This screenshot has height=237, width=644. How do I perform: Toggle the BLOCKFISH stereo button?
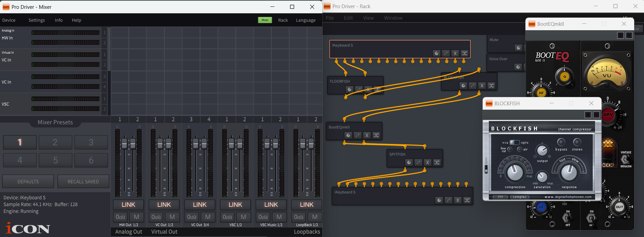(x=577, y=142)
